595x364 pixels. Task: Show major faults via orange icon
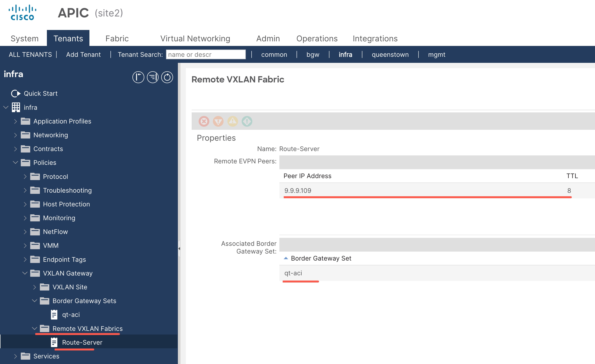click(218, 121)
